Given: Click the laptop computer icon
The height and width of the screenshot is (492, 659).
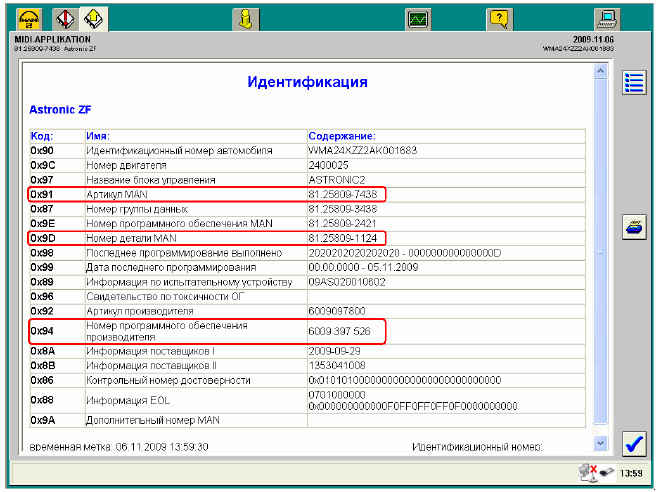Looking at the screenshot, I should (x=605, y=18).
